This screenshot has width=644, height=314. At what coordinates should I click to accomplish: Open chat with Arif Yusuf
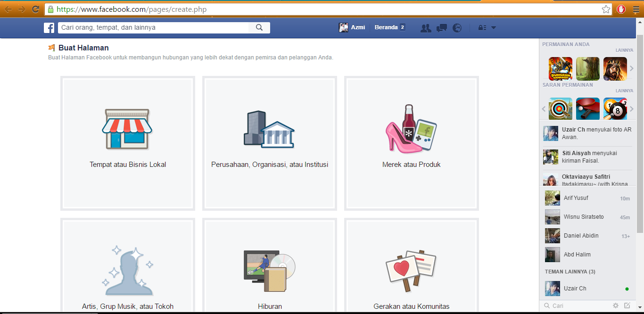pos(587,198)
